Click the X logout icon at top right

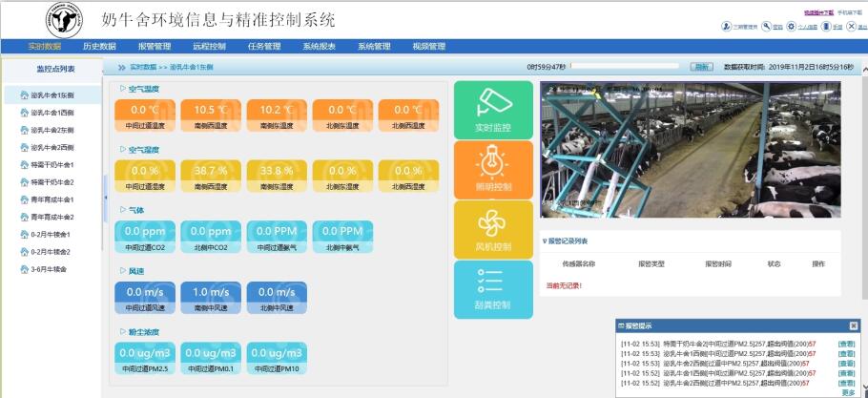pyautogui.click(x=851, y=26)
